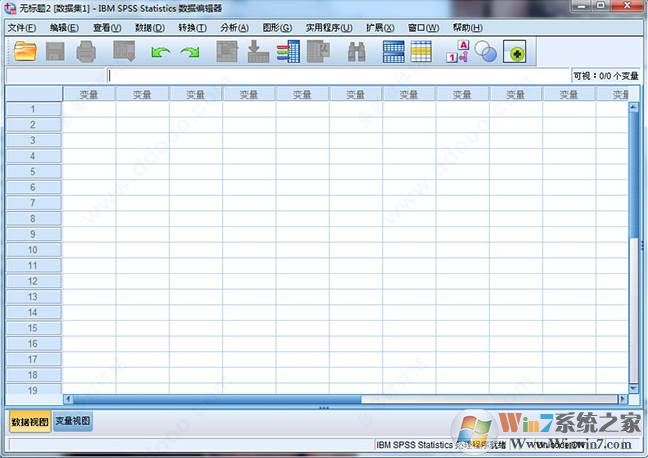Click the Use Variable Sets circles icon
The image size is (648, 458).
pos(486,51)
